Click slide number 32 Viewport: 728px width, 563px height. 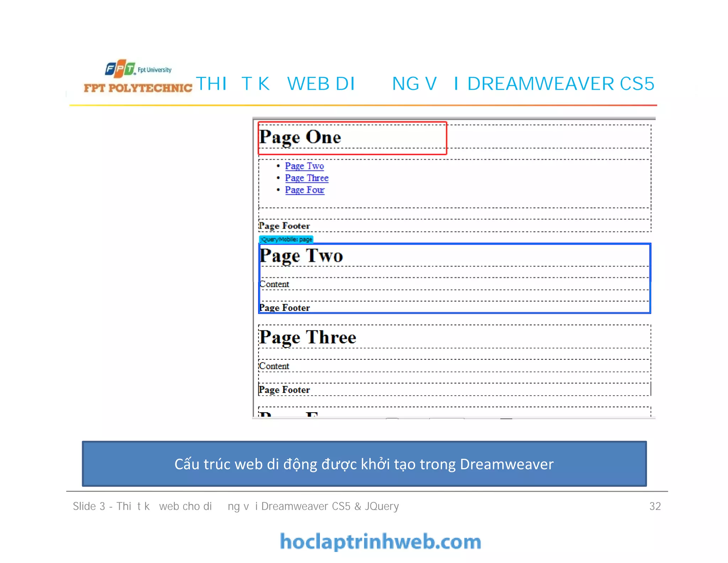click(655, 506)
